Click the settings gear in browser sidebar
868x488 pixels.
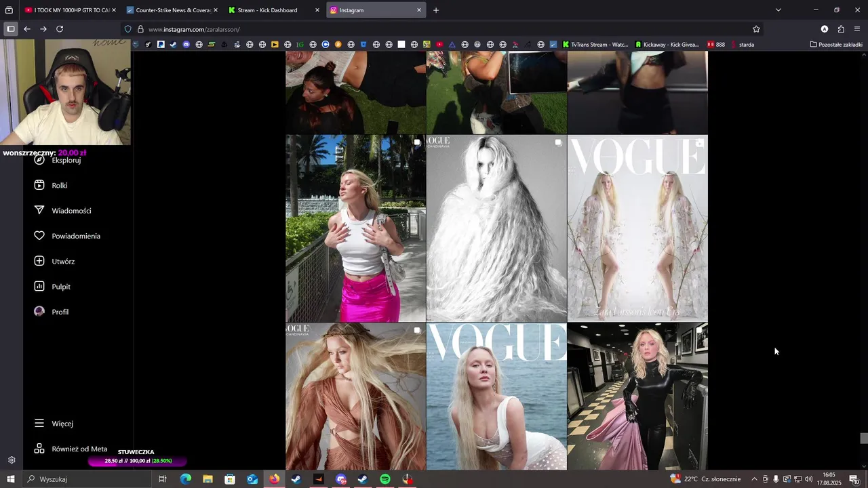tap(12, 460)
